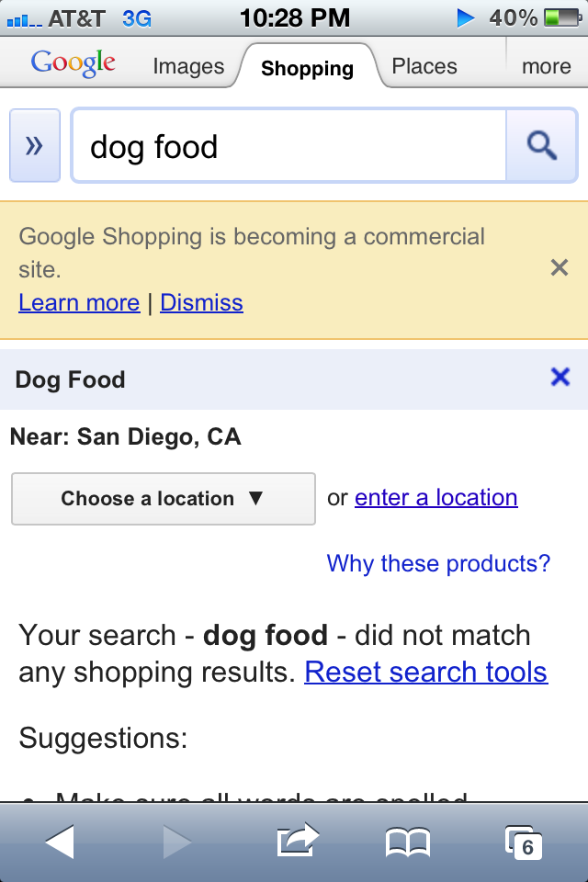Go to the Google logo home

click(73, 64)
